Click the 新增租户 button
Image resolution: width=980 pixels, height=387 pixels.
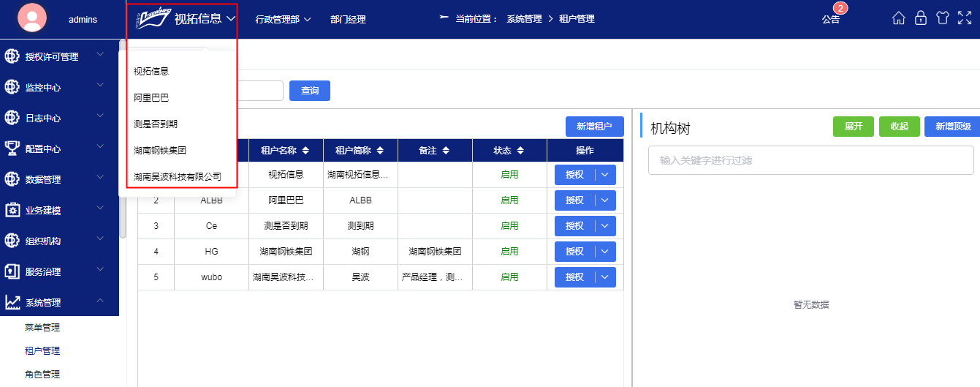coord(594,127)
